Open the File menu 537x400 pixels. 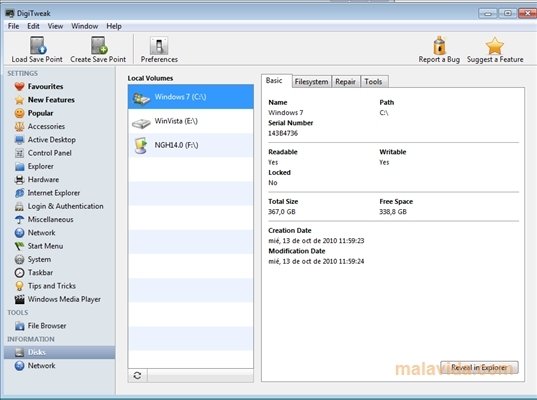point(13,26)
